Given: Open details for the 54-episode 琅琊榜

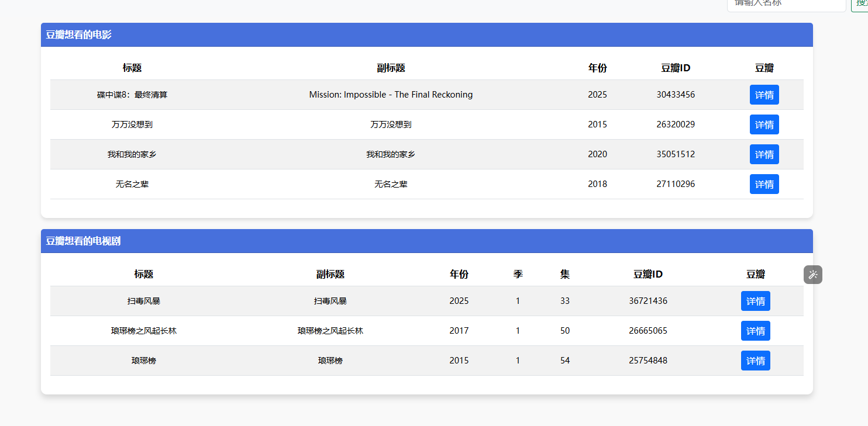Looking at the screenshot, I should click(x=755, y=361).
